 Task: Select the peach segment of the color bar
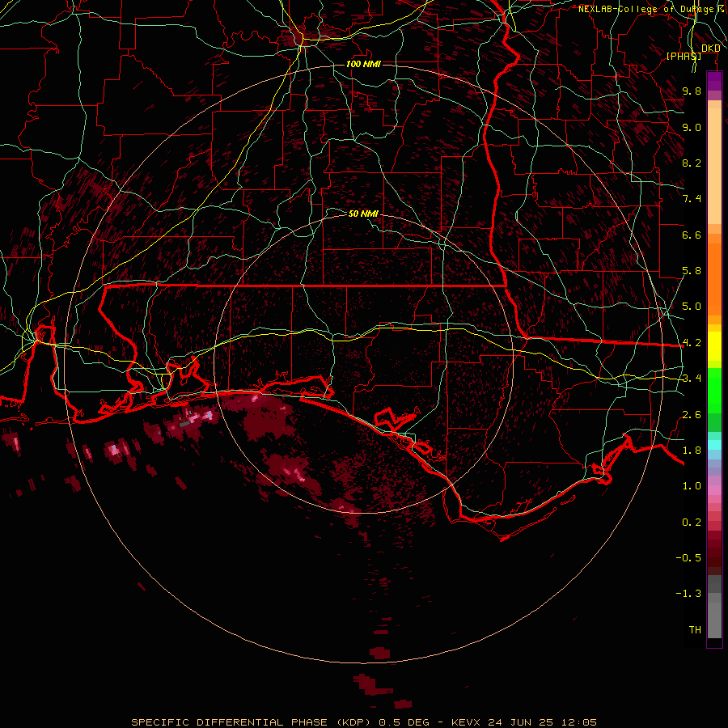pyautogui.click(x=714, y=165)
